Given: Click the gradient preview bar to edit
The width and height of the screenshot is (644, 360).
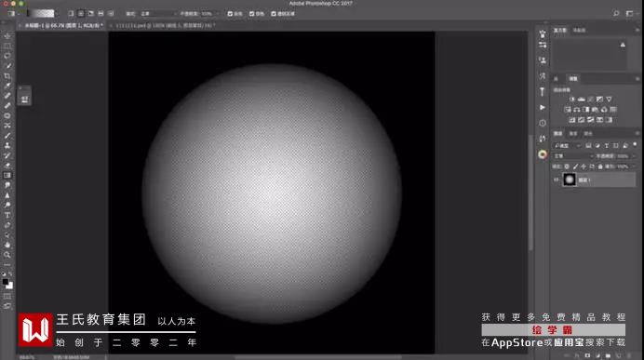Looking at the screenshot, I should 41,14.
